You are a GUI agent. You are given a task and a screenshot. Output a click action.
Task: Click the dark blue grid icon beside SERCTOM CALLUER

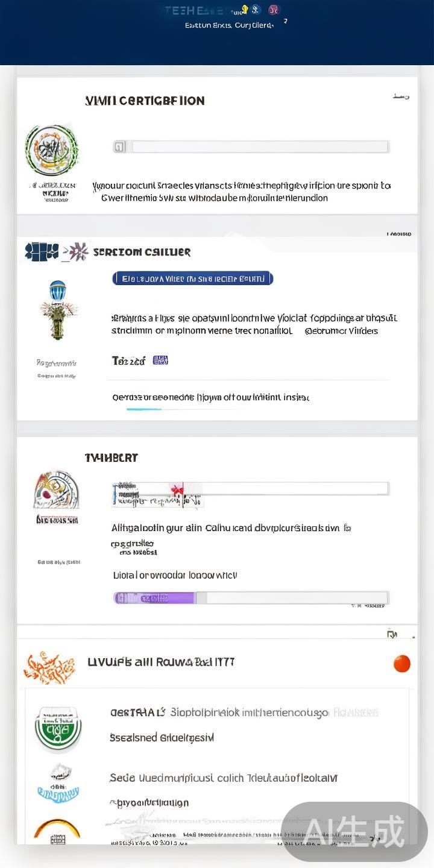[x=42, y=251]
